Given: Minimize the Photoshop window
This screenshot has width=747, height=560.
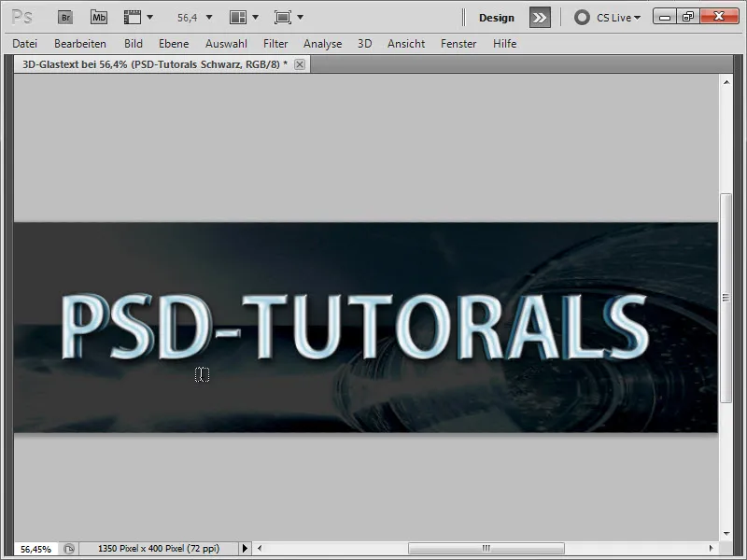Looking at the screenshot, I should click(665, 17).
